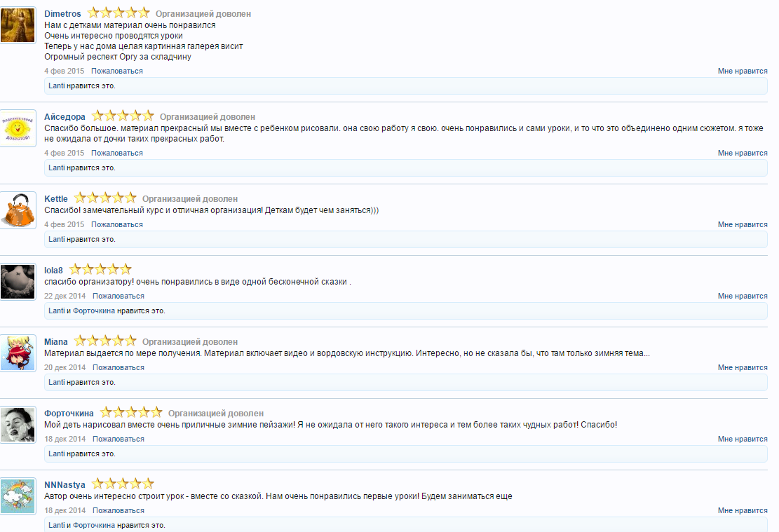Click the star rating beside lola8
Viewport: 779px width, 532px height.
(100, 270)
